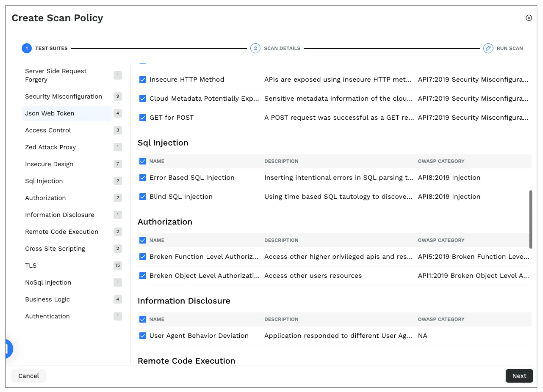Uncheck the Insecure HTTP Method checkbox
The image size is (543, 392).
(143, 79)
